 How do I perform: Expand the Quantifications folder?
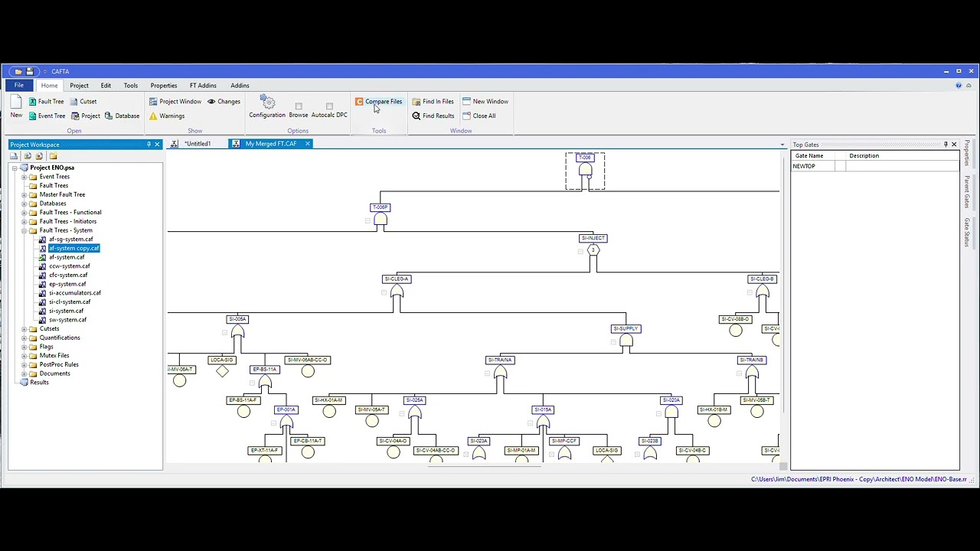pos(24,337)
